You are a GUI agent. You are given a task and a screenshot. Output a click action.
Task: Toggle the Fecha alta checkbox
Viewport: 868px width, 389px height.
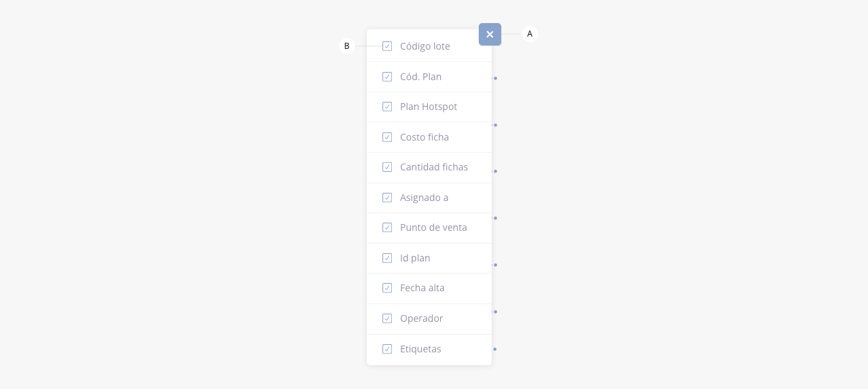coord(387,288)
